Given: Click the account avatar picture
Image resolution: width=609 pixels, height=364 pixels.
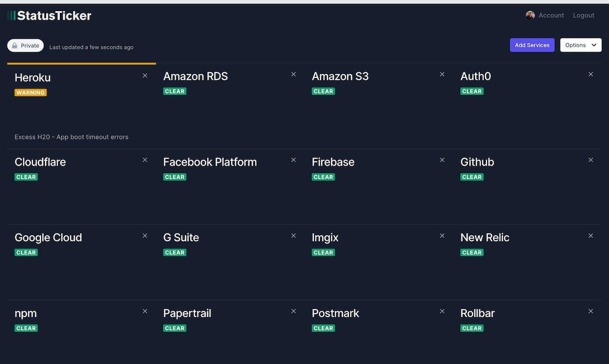Looking at the screenshot, I should click(530, 15).
